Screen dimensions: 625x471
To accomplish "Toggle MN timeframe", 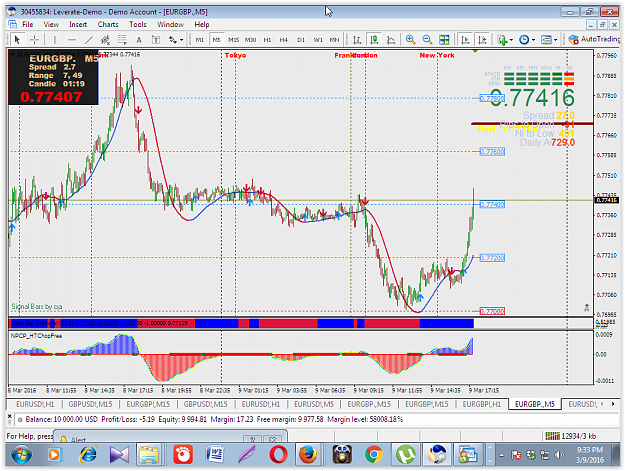I will pos(334,39).
